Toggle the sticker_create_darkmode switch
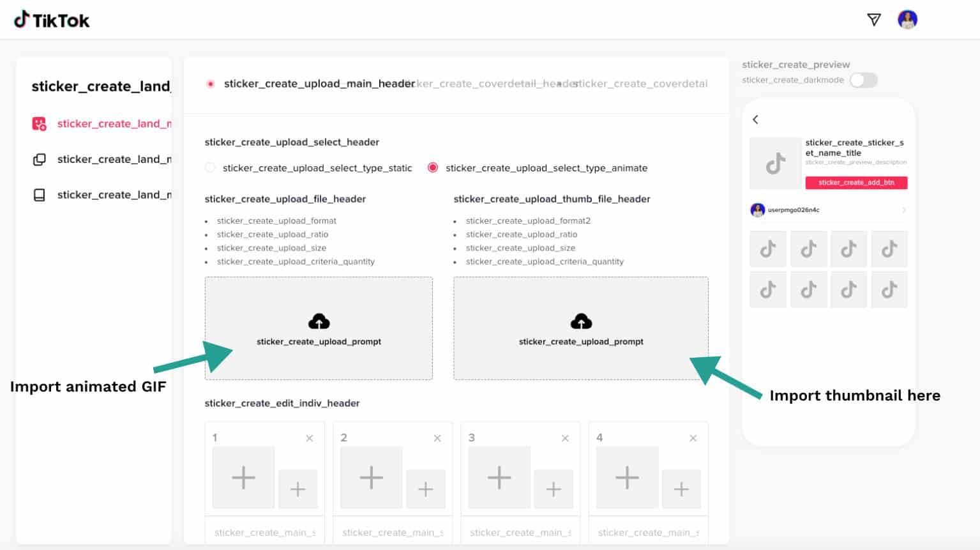Viewport: 980px width, 550px height. coord(863,80)
